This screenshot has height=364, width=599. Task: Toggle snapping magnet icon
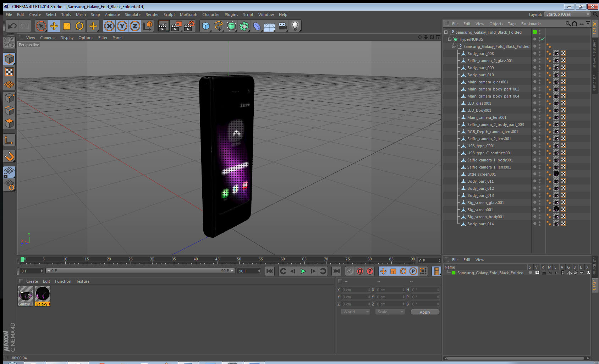(9, 156)
